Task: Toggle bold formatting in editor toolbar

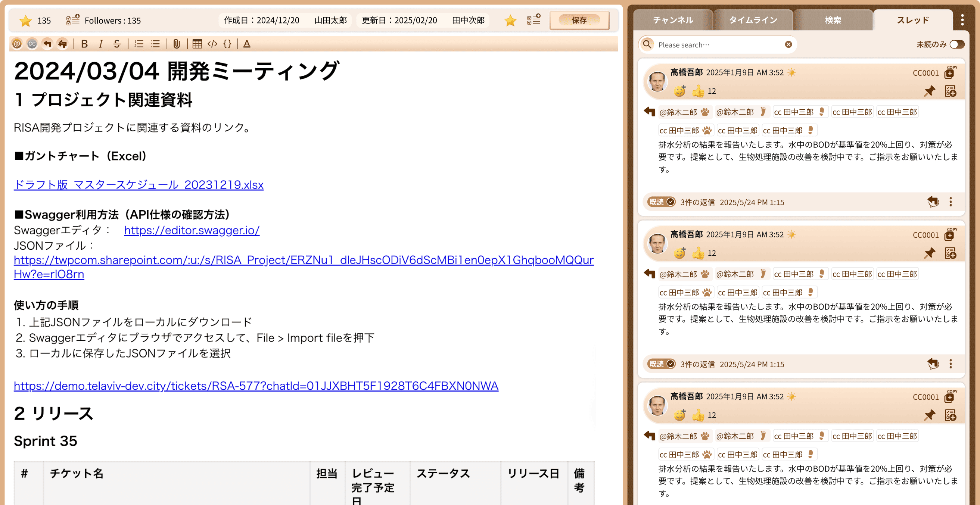Action: 84,44
